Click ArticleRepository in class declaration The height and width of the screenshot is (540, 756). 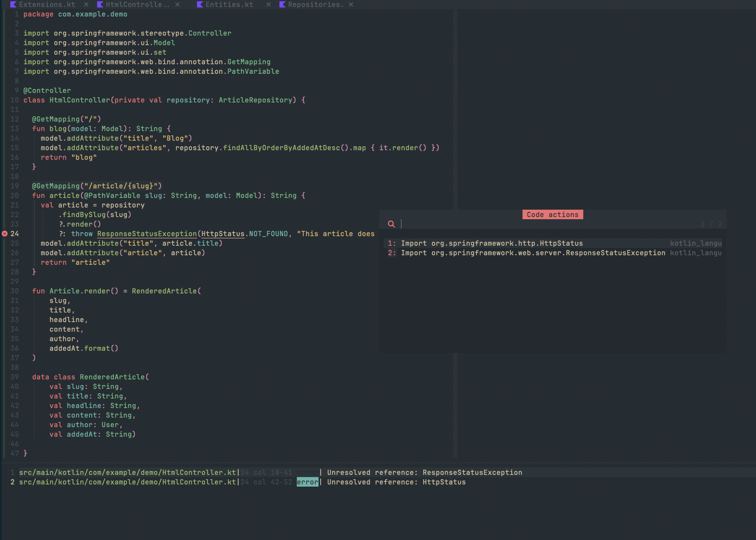[255, 100]
